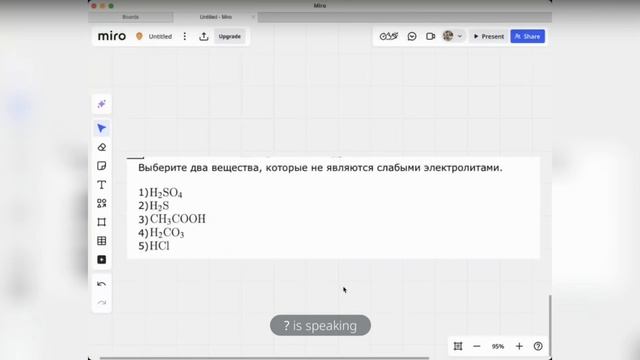Open the help question mark

538,346
